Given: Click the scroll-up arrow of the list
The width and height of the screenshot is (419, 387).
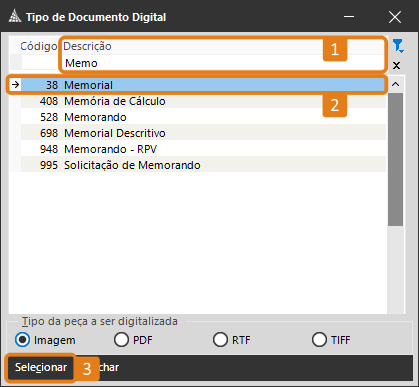Looking at the screenshot, I should click(396, 84).
